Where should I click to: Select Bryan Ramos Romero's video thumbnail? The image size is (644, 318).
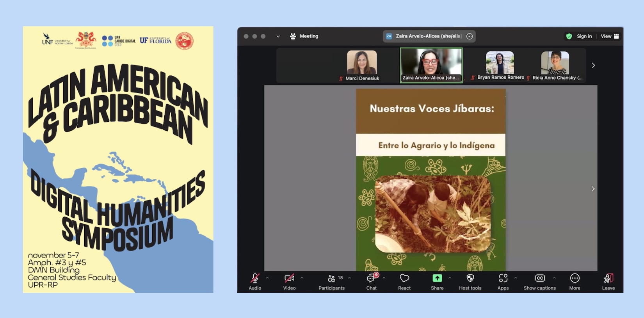[500, 62]
